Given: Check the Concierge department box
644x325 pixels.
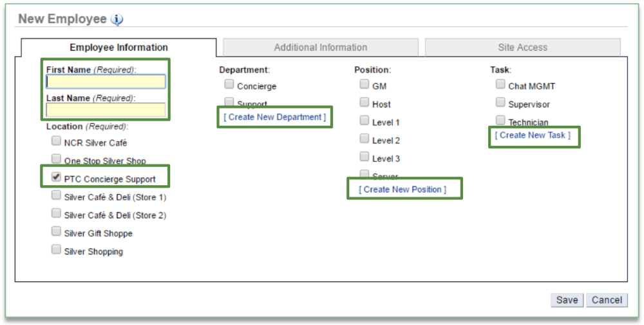Looking at the screenshot, I should coord(229,84).
